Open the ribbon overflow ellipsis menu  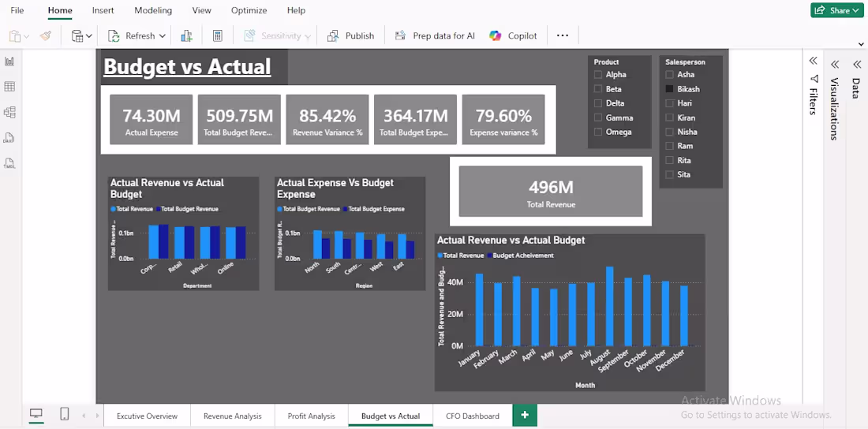click(563, 35)
